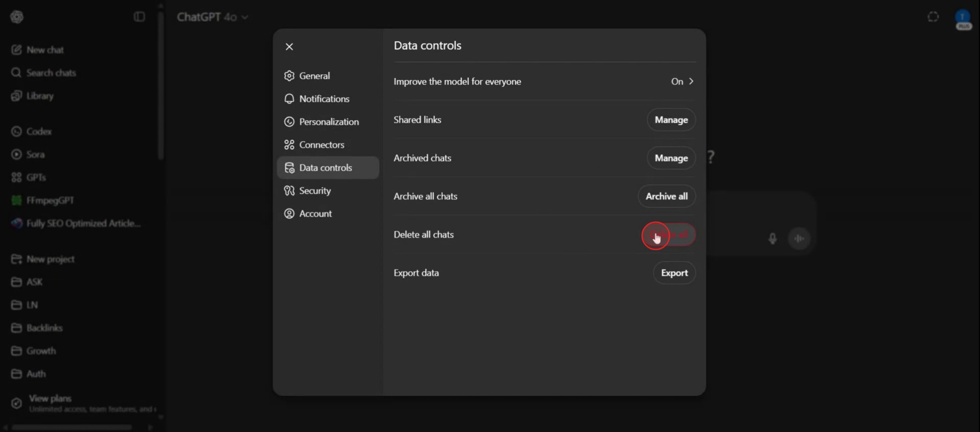The width and height of the screenshot is (980, 432).
Task: Open the Auth project folder
Action: pos(80,374)
